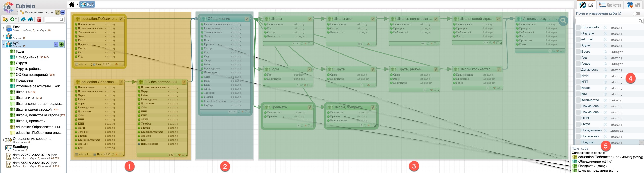Screen dimensions: 644x173
Task: Edit the Объединение table via pencil icon
Action: pyautogui.click(x=247, y=19)
